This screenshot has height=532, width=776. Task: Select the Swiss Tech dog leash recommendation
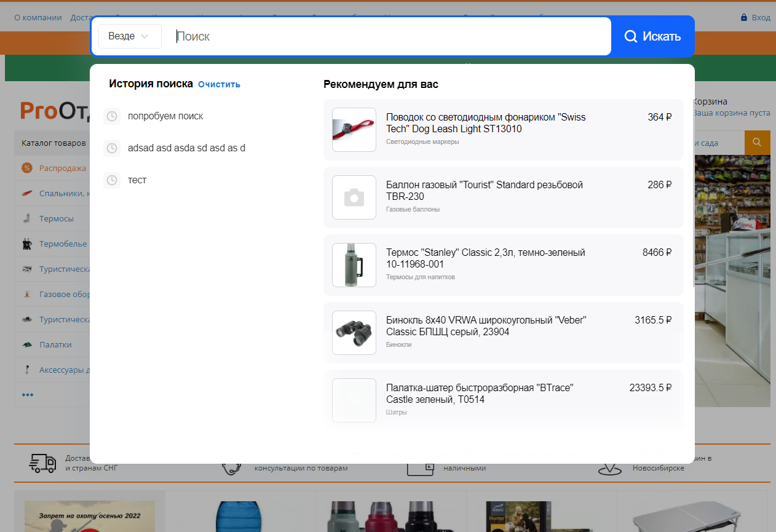(486, 123)
